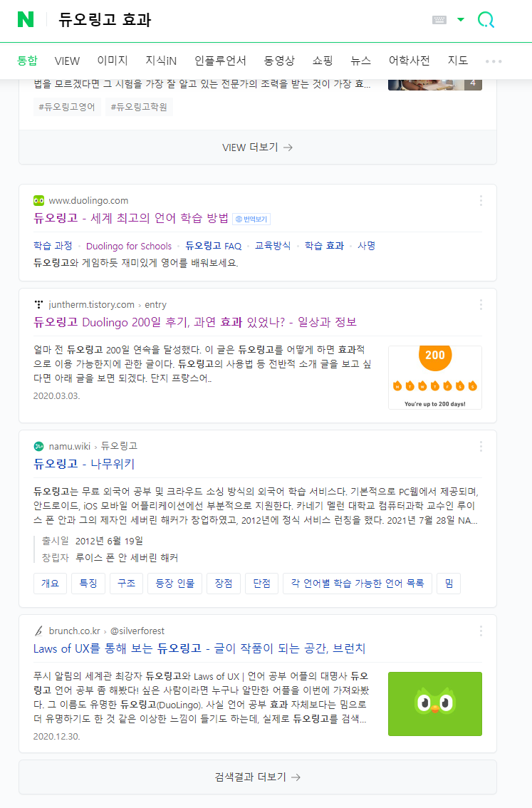Open options menu for tistory result
This screenshot has width=532, height=808.
[481, 304]
